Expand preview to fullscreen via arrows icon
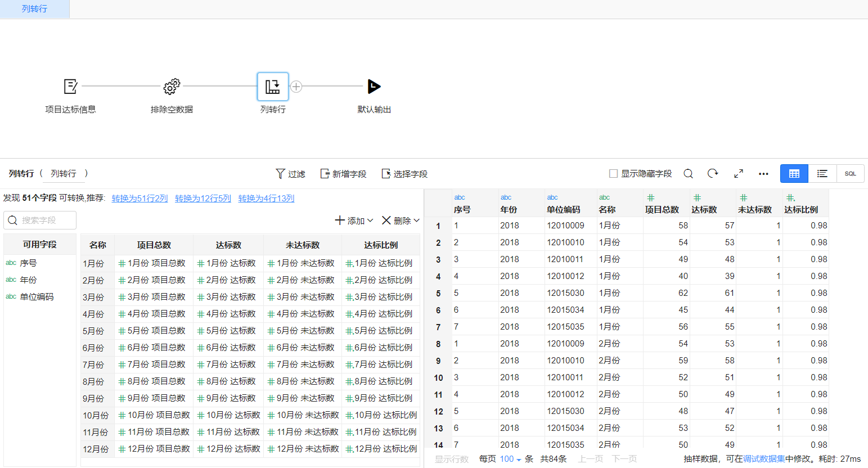 click(738, 174)
